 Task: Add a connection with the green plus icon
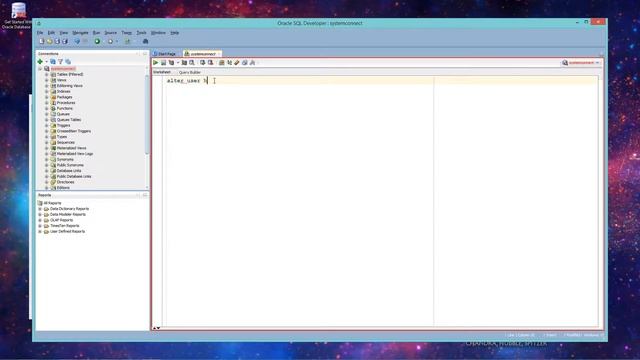[40, 62]
